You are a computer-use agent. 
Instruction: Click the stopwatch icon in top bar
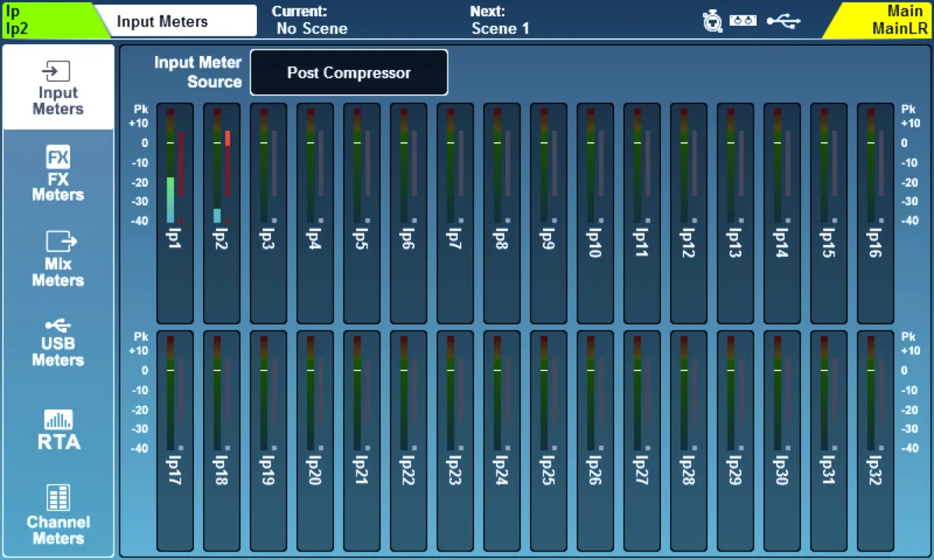712,21
